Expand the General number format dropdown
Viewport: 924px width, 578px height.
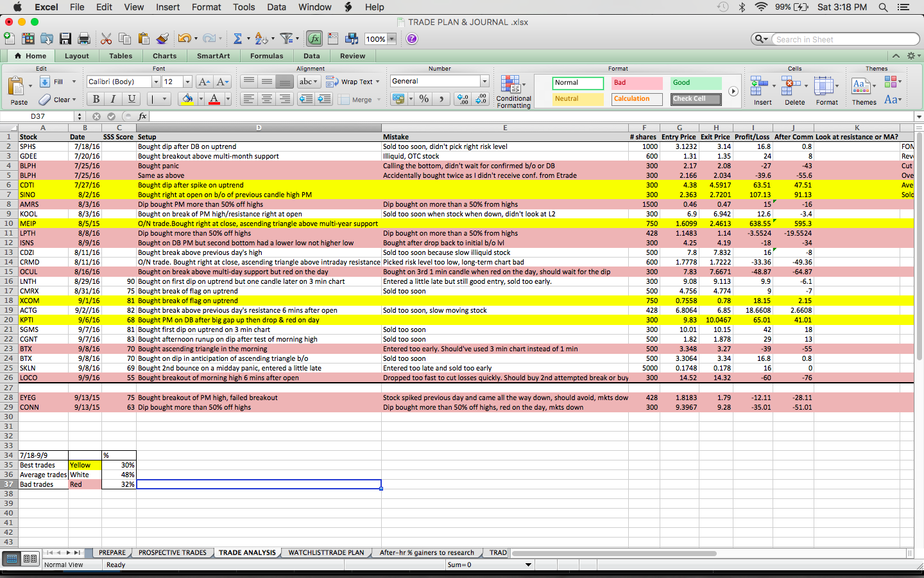point(484,82)
